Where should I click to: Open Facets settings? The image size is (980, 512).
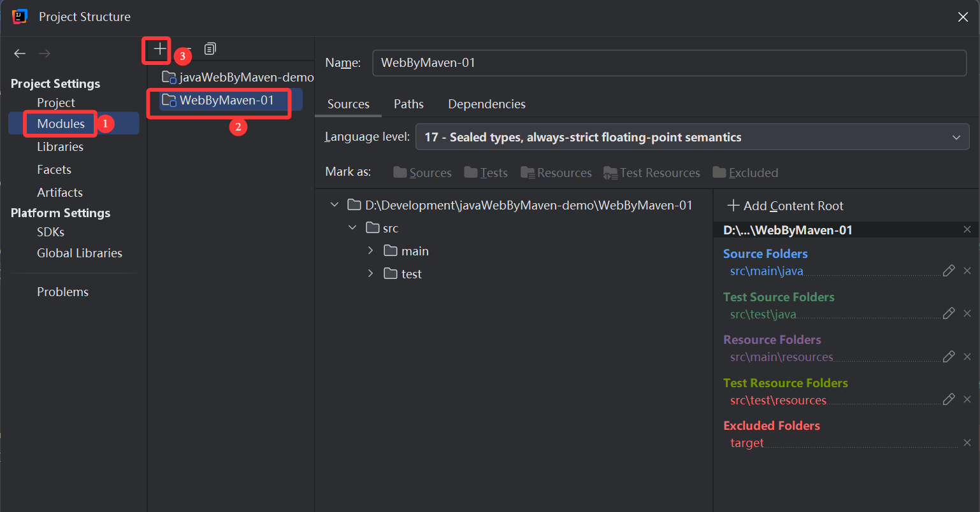pos(54,169)
